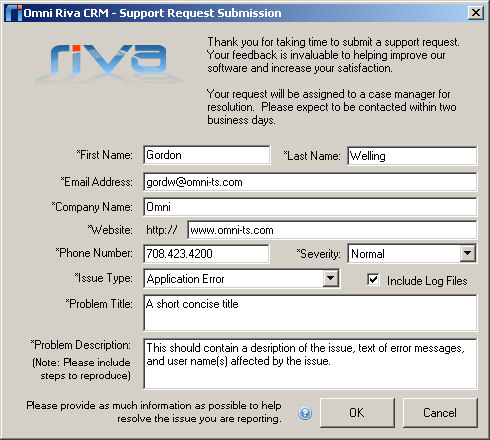The image size is (490, 440).
Task: Click the Company Name field showing Omni
Action: [x=310, y=207]
